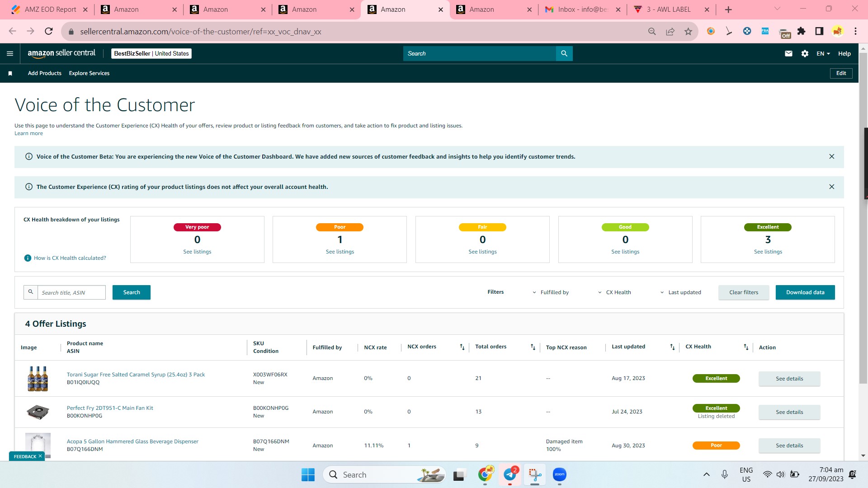Screen dimensions: 868x488
Task: Sort by Total orders arrows icon
Action: (x=533, y=347)
